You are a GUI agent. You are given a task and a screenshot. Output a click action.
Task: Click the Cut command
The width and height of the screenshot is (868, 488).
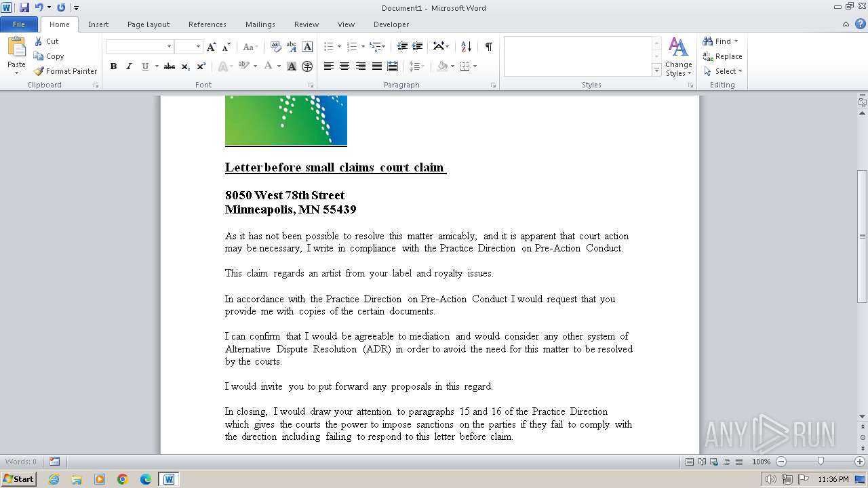pyautogui.click(x=47, y=41)
